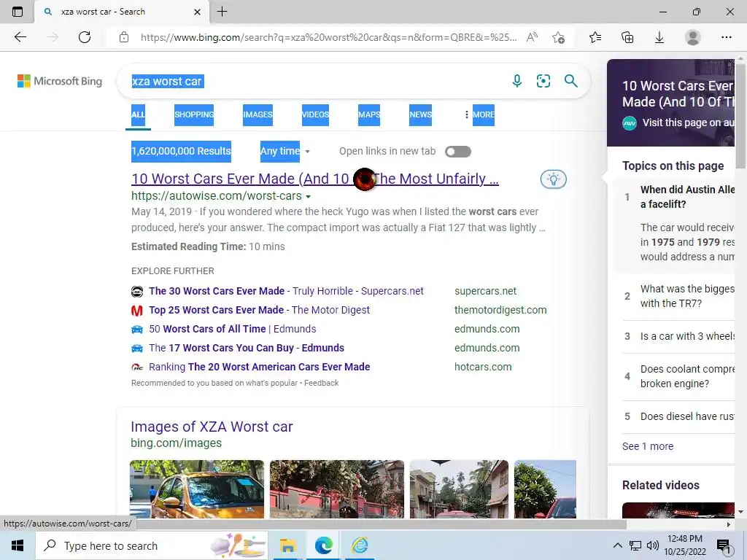Show hidden system tray icons
Viewport: 747px width, 560px height.
pos(617,545)
